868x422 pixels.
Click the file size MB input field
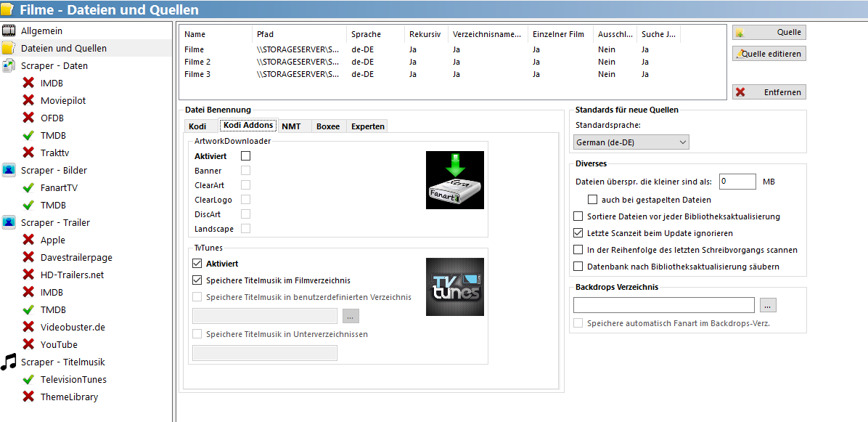click(x=737, y=181)
